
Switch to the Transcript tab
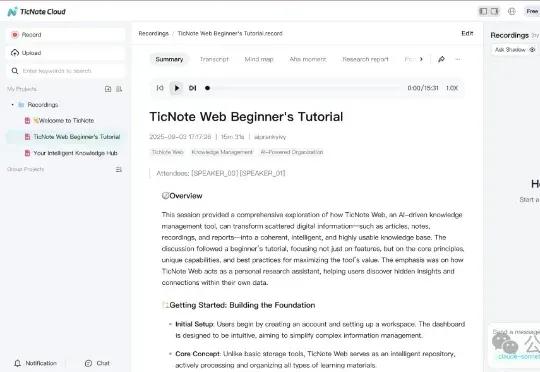point(214,59)
